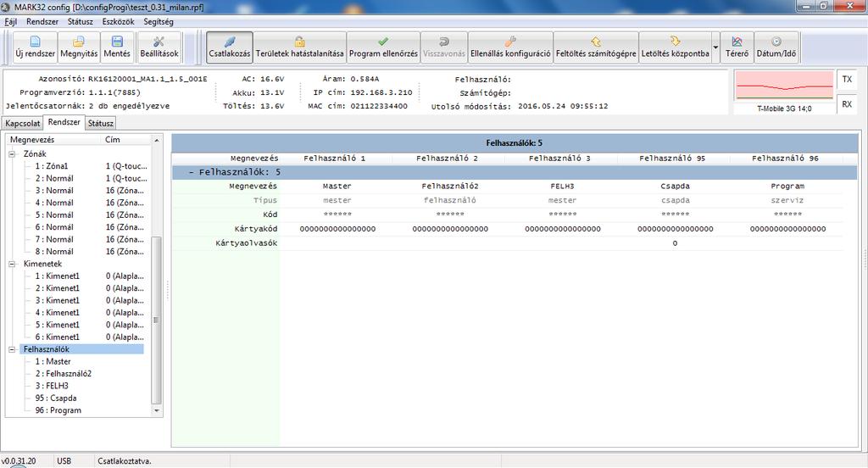
Task: Click the Felhasználó 95 column header
Action: click(x=672, y=159)
